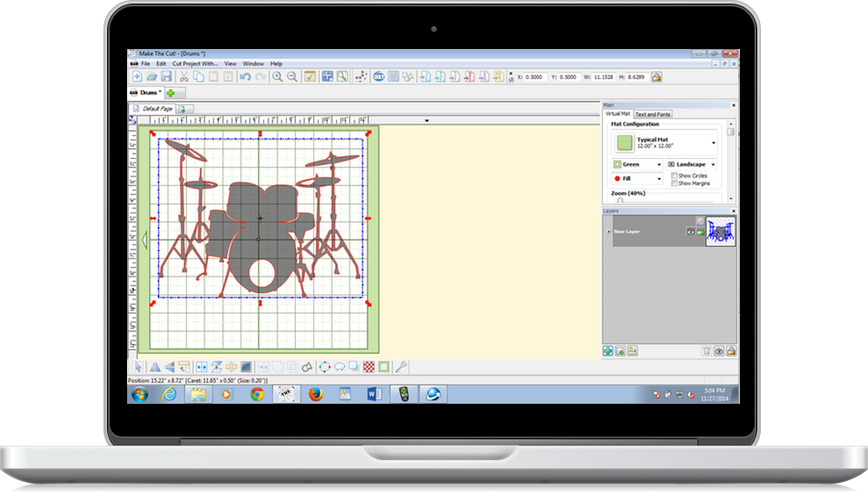
Task: Click the Cut scissors icon
Action: pyautogui.click(x=184, y=77)
